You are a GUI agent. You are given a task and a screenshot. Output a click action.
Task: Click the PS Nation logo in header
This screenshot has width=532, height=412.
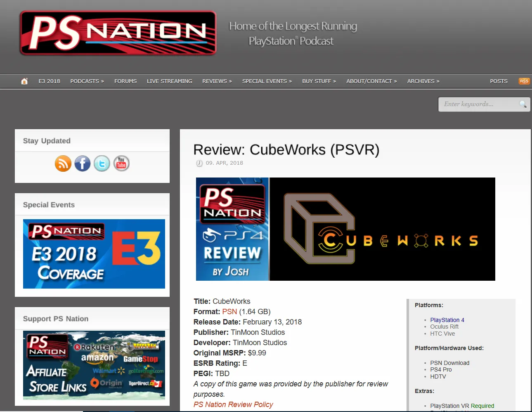[x=118, y=33]
